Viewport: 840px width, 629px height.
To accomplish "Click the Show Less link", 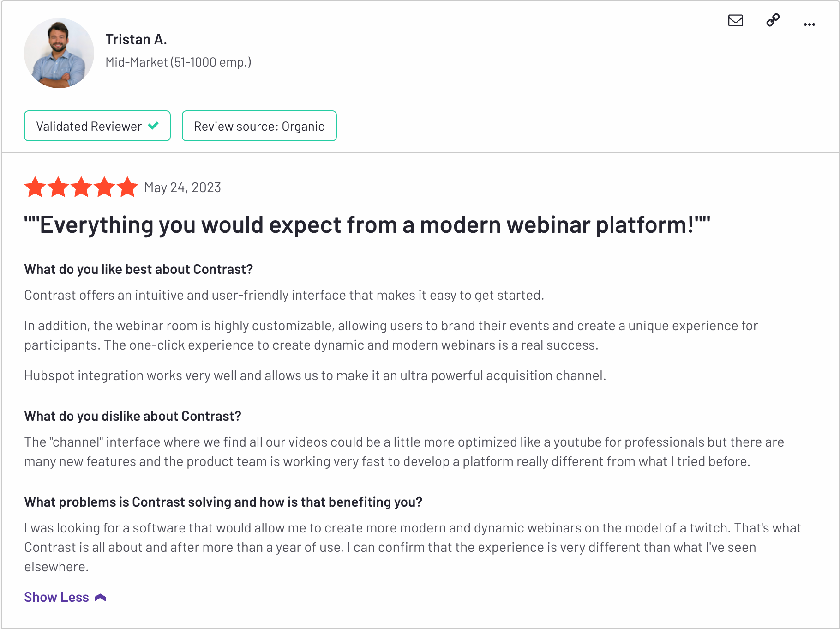I will click(x=56, y=597).
